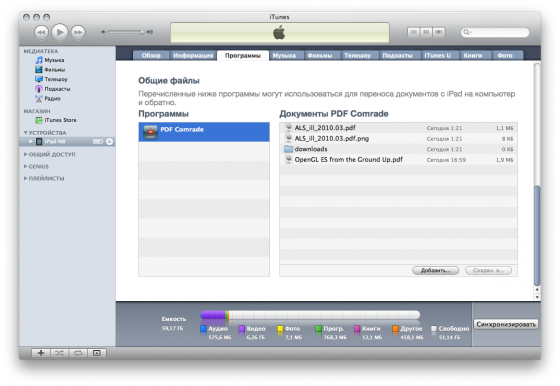The image size is (560, 386).
Task: Select the iPad device in sidebar
Action: point(67,142)
